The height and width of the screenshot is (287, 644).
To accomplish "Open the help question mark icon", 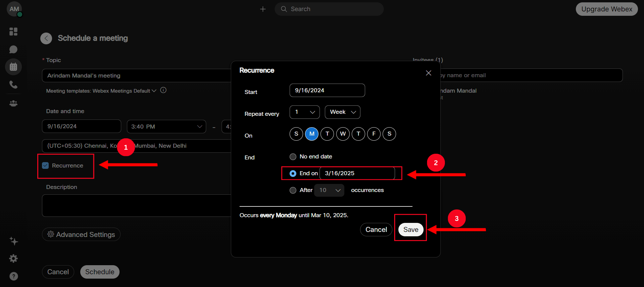I will (13, 276).
